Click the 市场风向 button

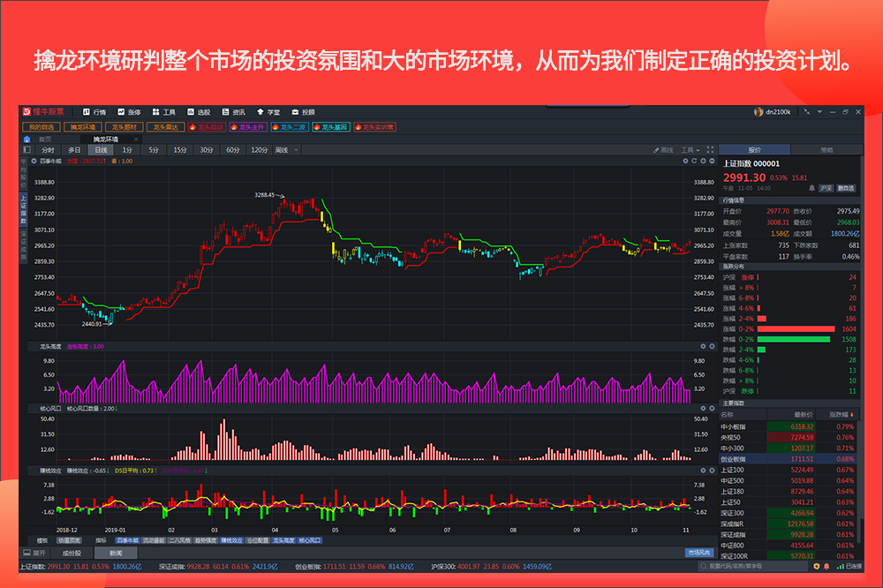click(x=698, y=553)
